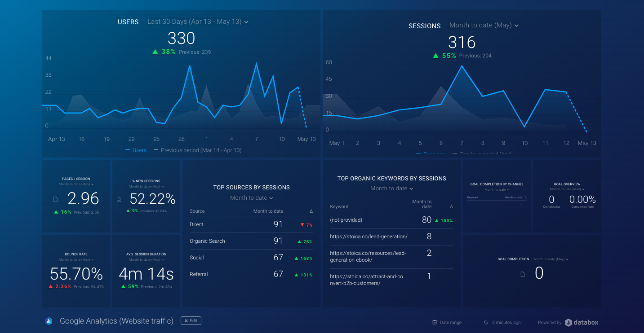The image size is (644, 333).
Task: Open Sessions Month to date (May) dropdown
Action: [x=484, y=25]
